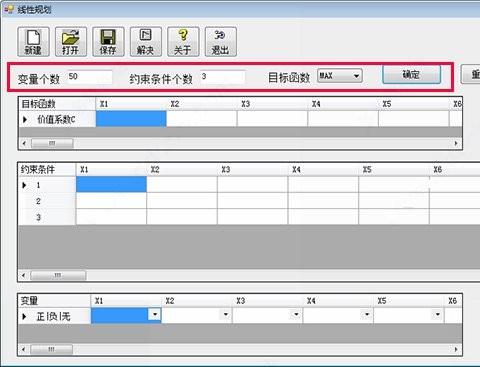Click the 价值系数C row header
480x367 pixels.
(57, 119)
